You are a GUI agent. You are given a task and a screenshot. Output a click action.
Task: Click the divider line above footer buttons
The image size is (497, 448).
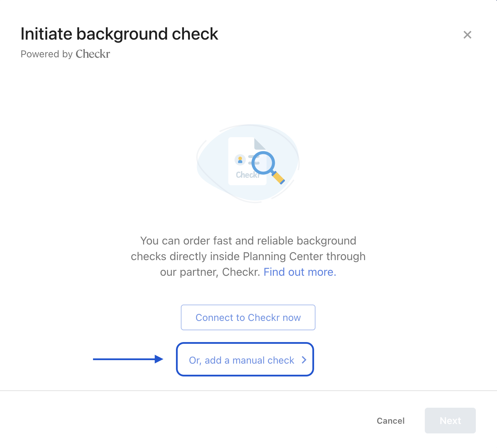(x=248, y=391)
